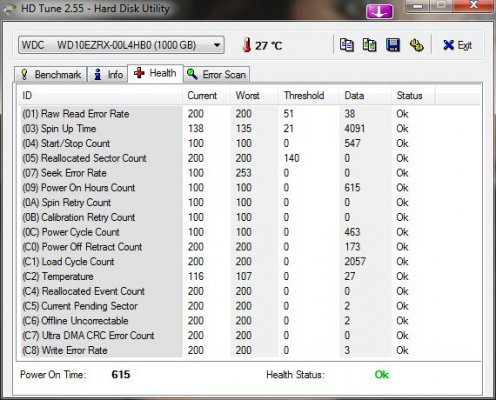The height and width of the screenshot is (400, 496).
Task: Click the ID column header
Action: point(100,96)
